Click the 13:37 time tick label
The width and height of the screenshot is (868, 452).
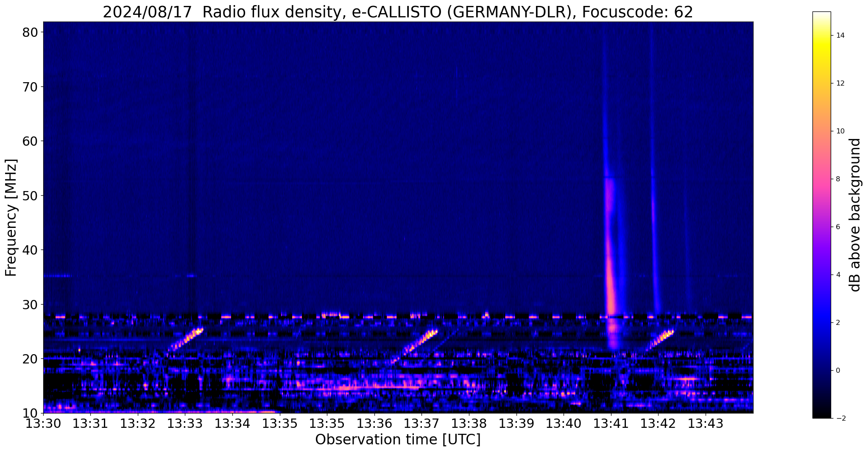point(421,423)
